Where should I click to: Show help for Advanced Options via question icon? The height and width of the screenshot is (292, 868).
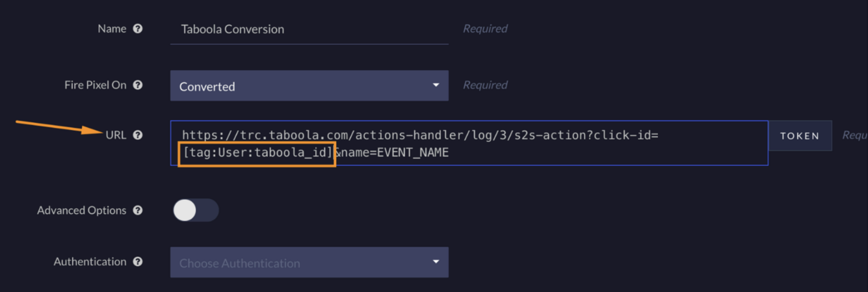tap(138, 211)
